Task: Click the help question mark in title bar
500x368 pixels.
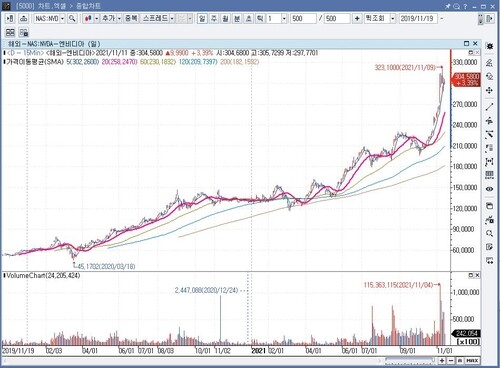Action: point(465,6)
